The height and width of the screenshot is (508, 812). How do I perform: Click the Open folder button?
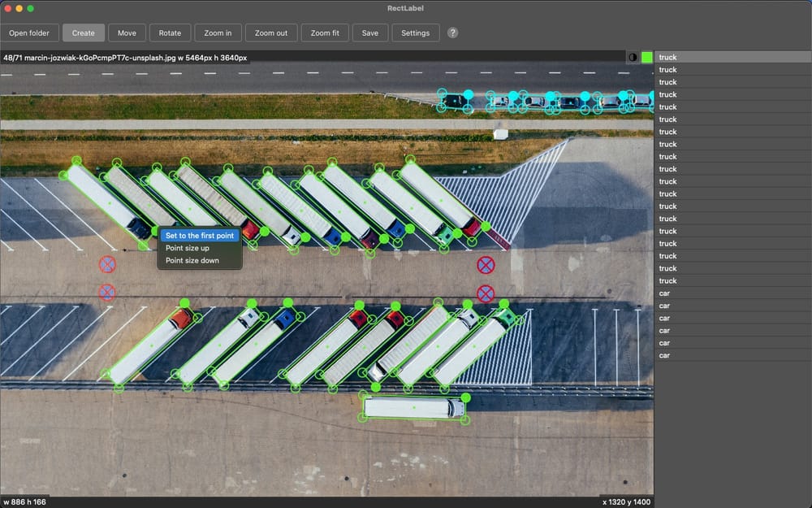pos(29,33)
